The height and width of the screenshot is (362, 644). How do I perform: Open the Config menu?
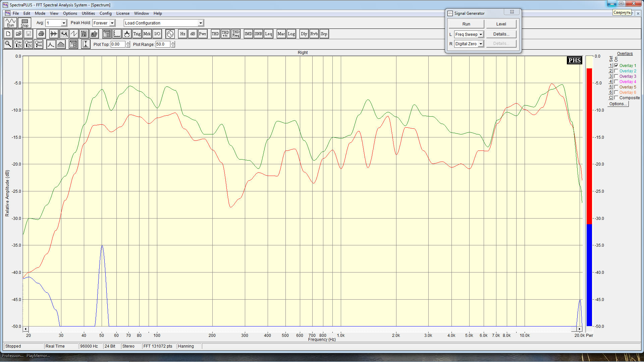click(x=105, y=13)
